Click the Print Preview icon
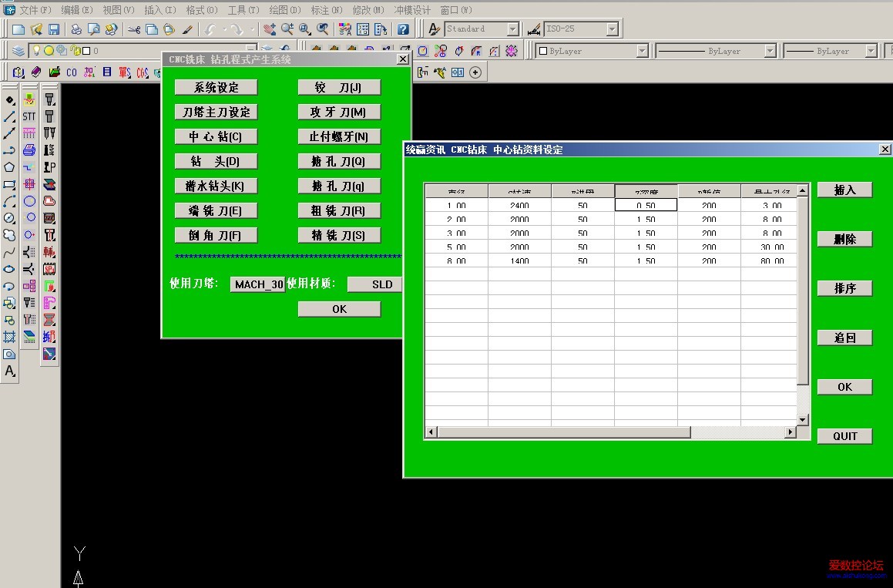 pos(93,29)
